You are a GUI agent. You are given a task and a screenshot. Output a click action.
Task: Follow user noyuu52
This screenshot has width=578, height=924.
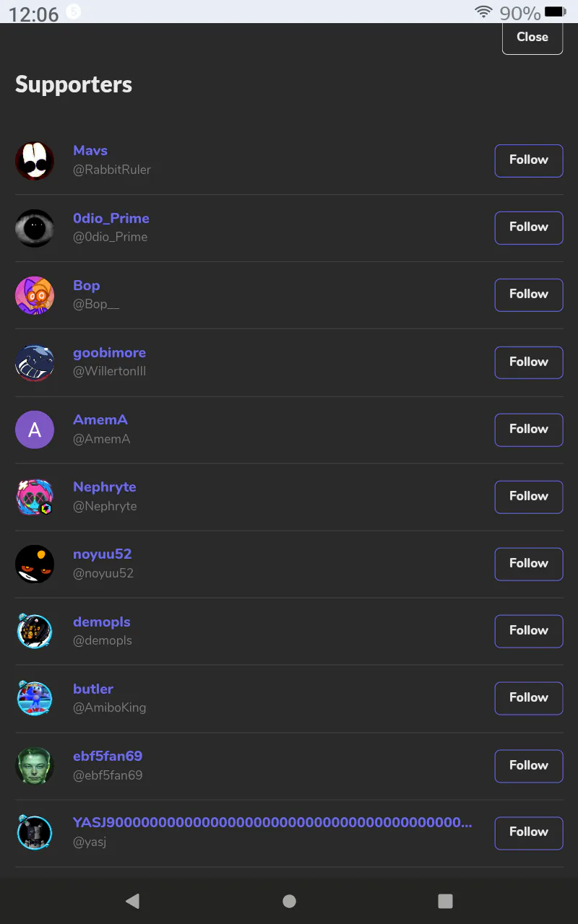(x=528, y=564)
